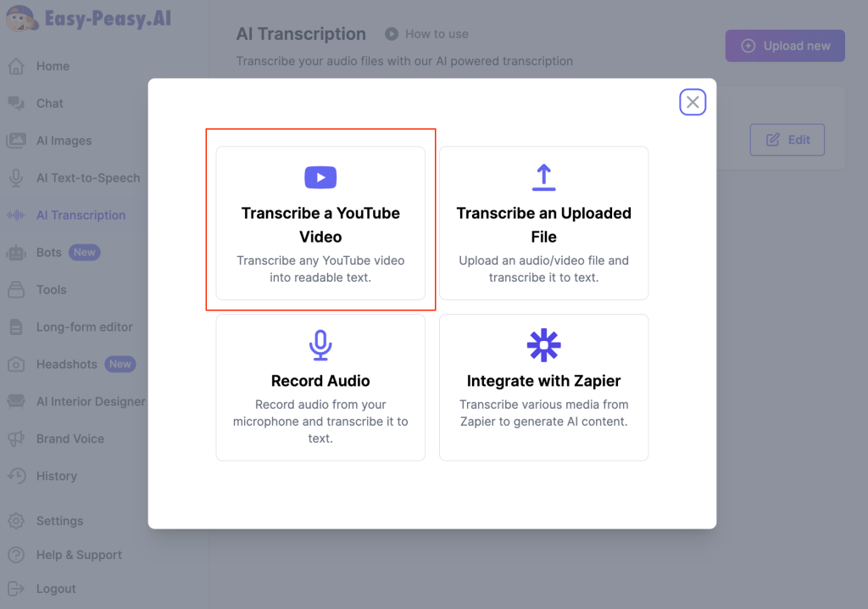Open the Chat icon in the sidebar

tap(16, 103)
